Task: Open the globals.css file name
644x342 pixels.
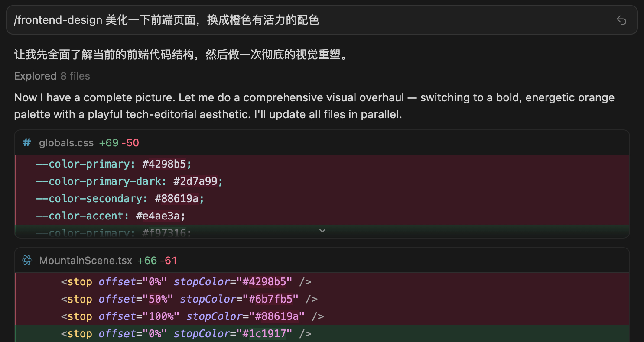Action: pos(66,143)
